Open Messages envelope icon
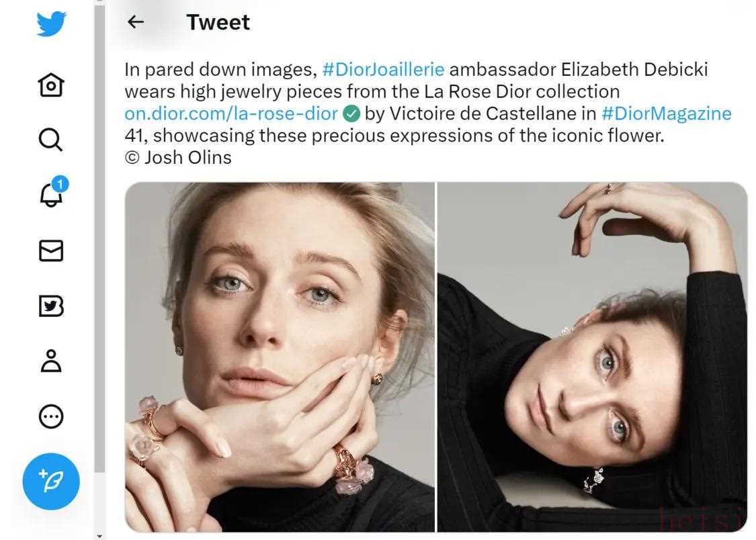Image resolution: width=756 pixels, height=540 pixels. (x=51, y=251)
